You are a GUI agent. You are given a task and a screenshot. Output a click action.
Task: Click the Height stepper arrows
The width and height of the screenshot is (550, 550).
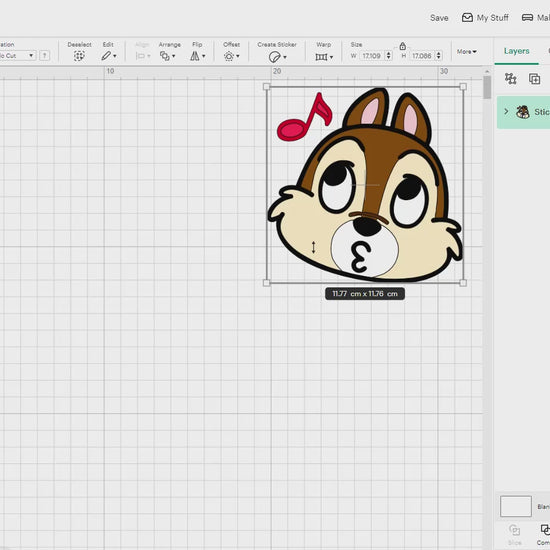click(x=438, y=56)
